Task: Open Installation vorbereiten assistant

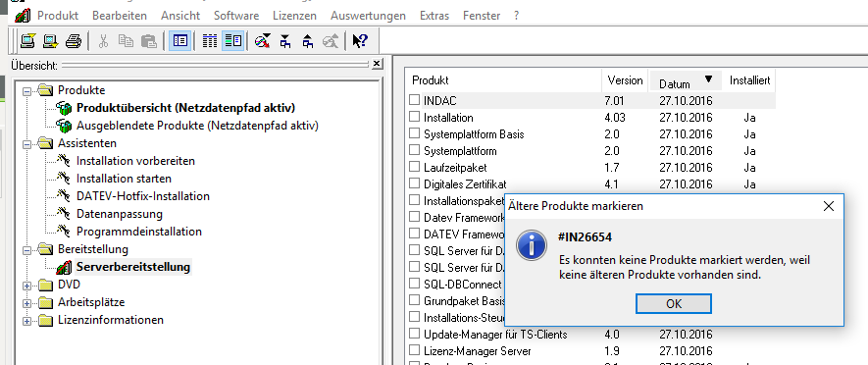Action: tap(135, 161)
